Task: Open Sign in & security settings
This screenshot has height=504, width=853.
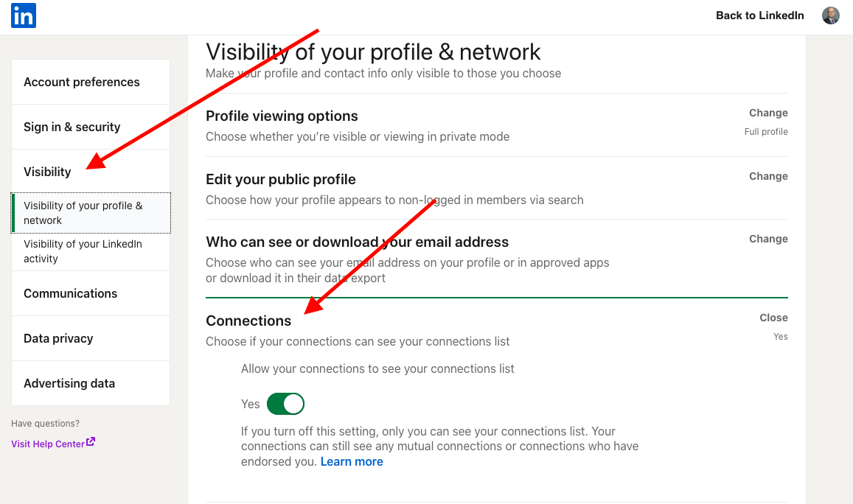Action: [72, 127]
